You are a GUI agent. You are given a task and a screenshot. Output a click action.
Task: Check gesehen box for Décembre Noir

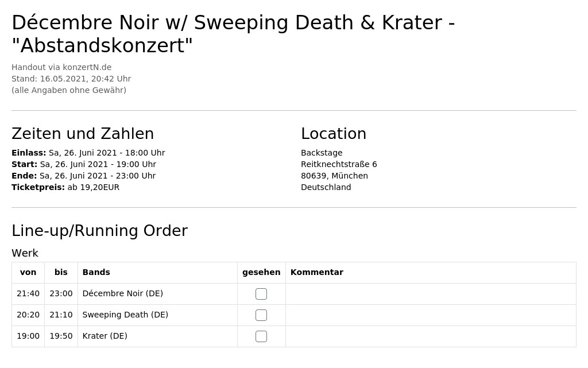[x=261, y=294]
